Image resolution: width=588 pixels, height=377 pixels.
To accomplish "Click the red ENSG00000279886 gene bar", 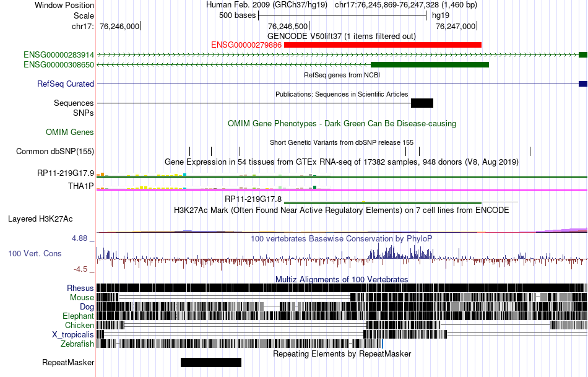I will tap(383, 45).
